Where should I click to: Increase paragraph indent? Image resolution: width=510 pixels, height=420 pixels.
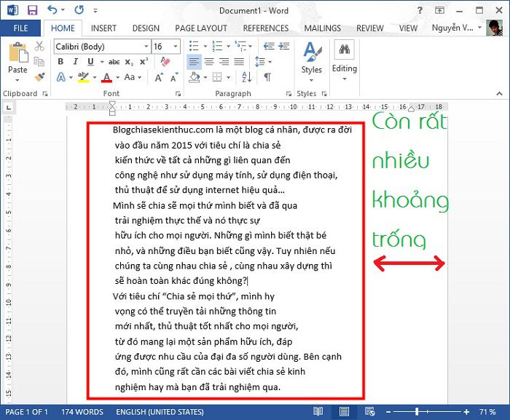[x=284, y=46]
